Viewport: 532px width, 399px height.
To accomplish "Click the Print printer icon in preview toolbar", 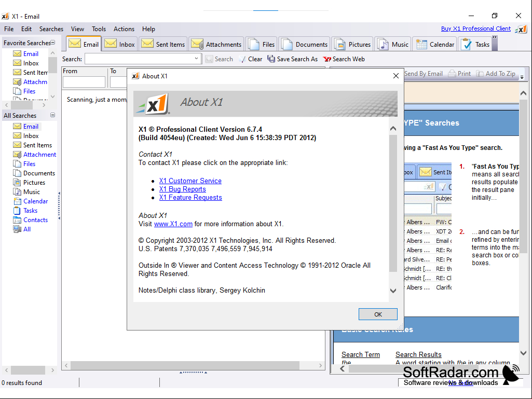I will coord(452,74).
